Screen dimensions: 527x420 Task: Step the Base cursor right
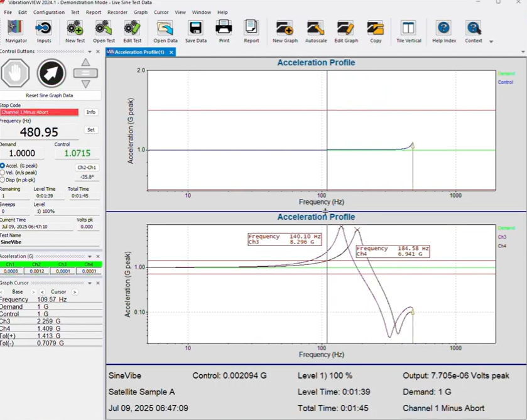[x=33, y=292]
